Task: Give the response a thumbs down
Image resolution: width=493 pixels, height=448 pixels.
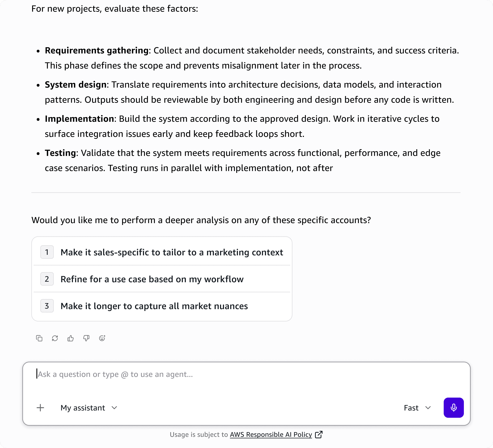Action: pyautogui.click(x=86, y=338)
